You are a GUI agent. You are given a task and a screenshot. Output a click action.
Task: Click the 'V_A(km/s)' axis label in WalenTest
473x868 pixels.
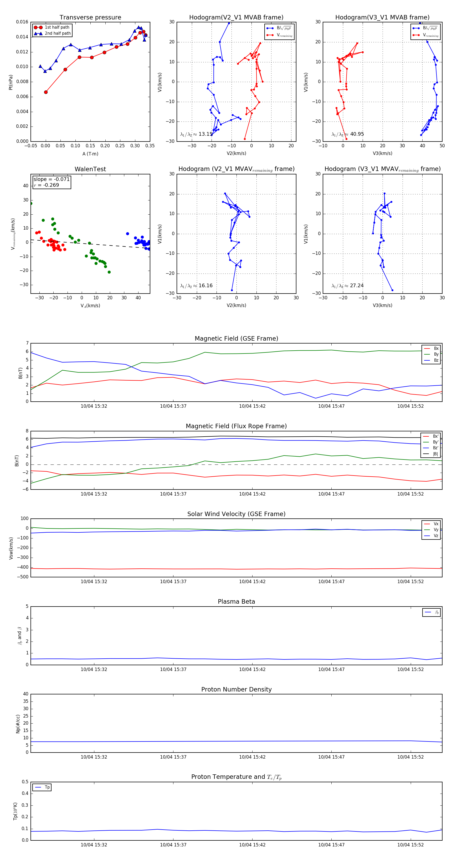[90, 306]
